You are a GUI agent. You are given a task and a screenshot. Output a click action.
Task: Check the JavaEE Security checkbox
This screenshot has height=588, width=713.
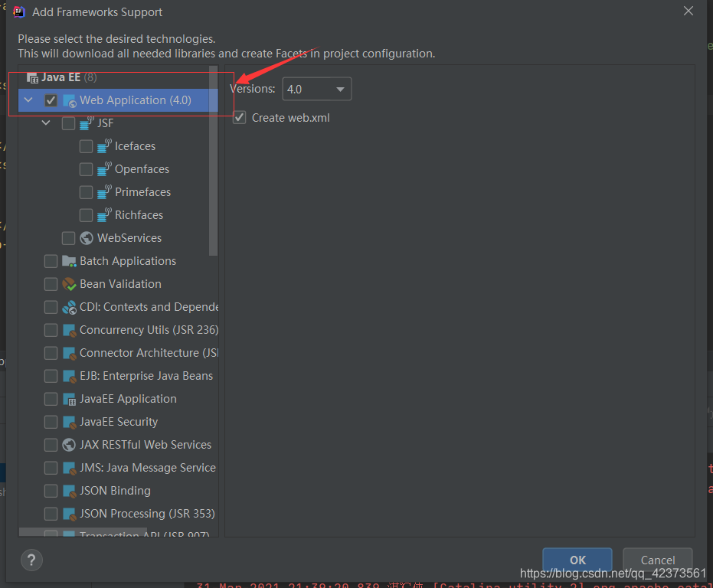tap(51, 422)
